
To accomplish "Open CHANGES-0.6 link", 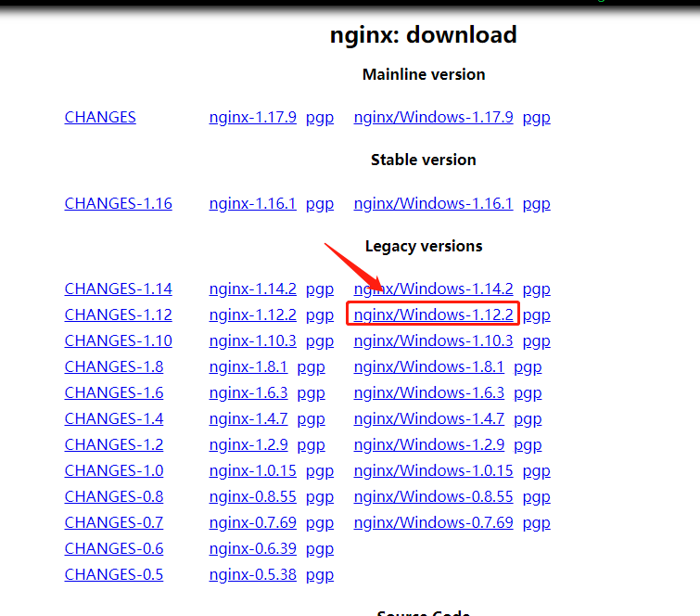I will tap(114, 547).
